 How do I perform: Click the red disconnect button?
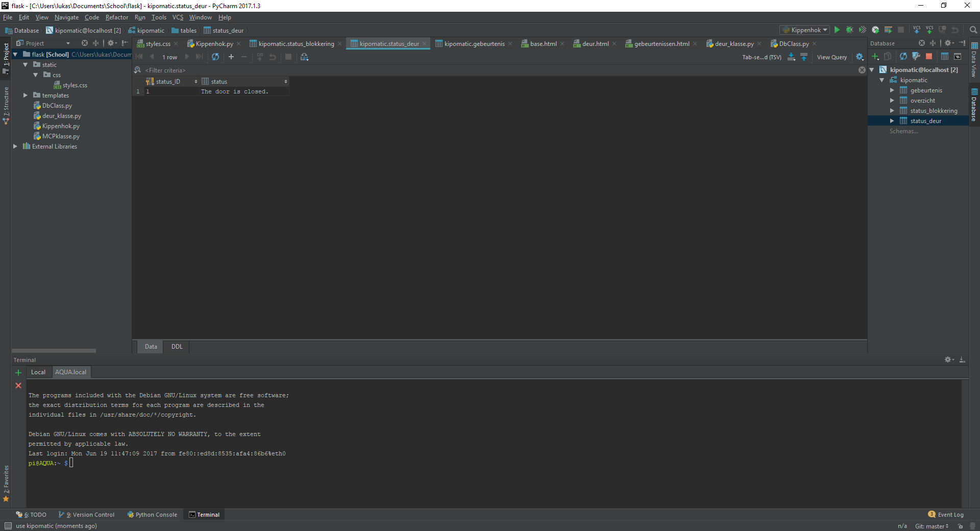929,56
